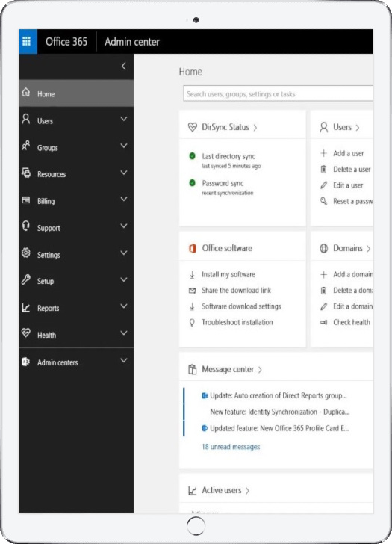Expand the Setup menu chevron
The height and width of the screenshot is (544, 392).
click(124, 279)
